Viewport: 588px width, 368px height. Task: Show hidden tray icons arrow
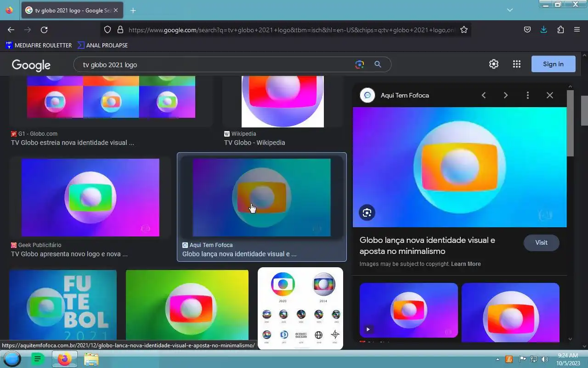click(498, 359)
